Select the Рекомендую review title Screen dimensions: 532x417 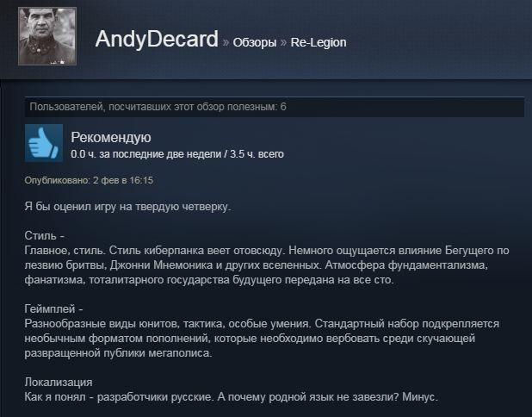[x=111, y=137]
